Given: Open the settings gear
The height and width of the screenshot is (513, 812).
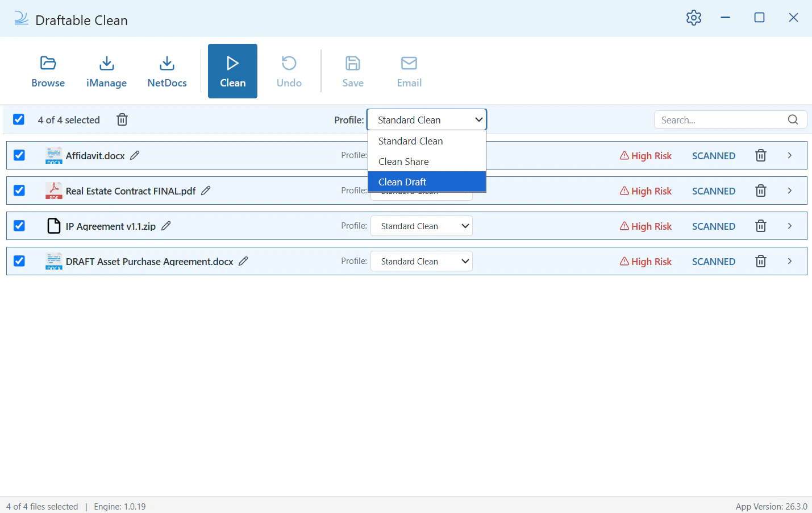Looking at the screenshot, I should (x=694, y=18).
